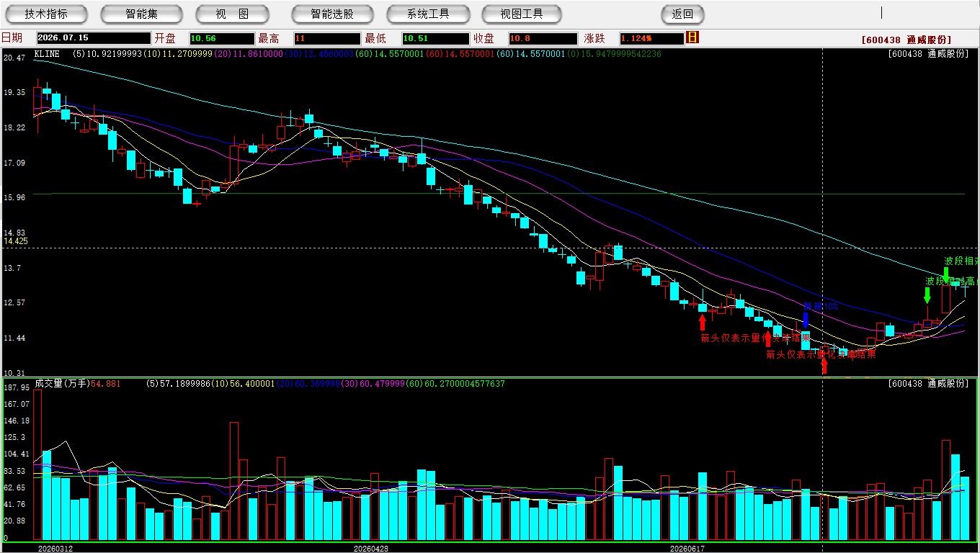Click the [600438 通威股份] label in volume panel
The height and width of the screenshot is (553, 980).
928,384
